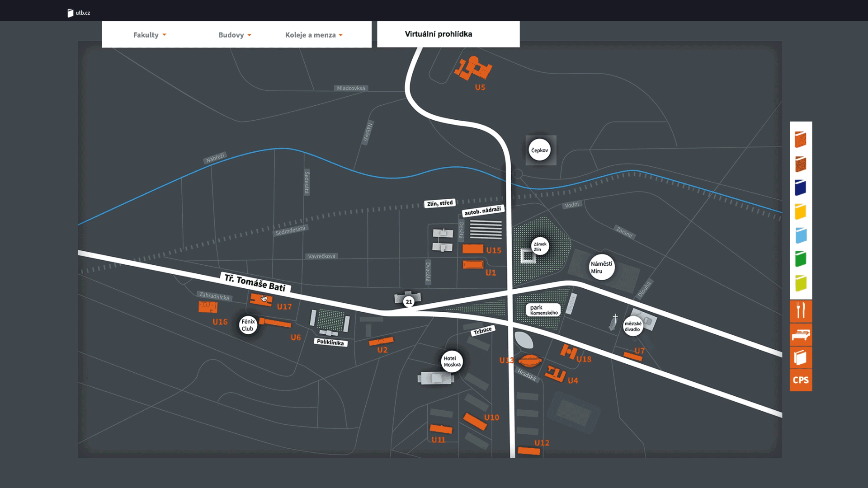
Task: Click the white book icon on orange sidebar
Action: [x=801, y=357]
